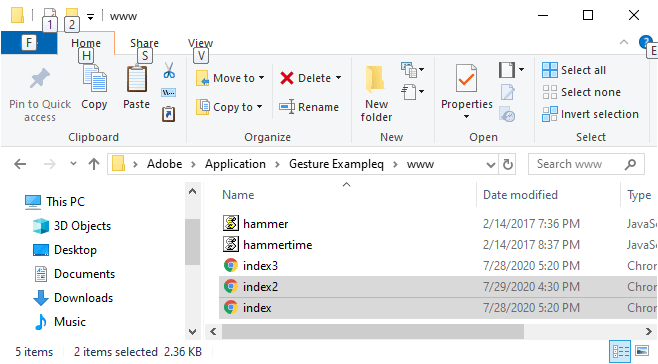658x364 pixels.
Task: Click the Properties checkmark icon
Action: click(466, 79)
